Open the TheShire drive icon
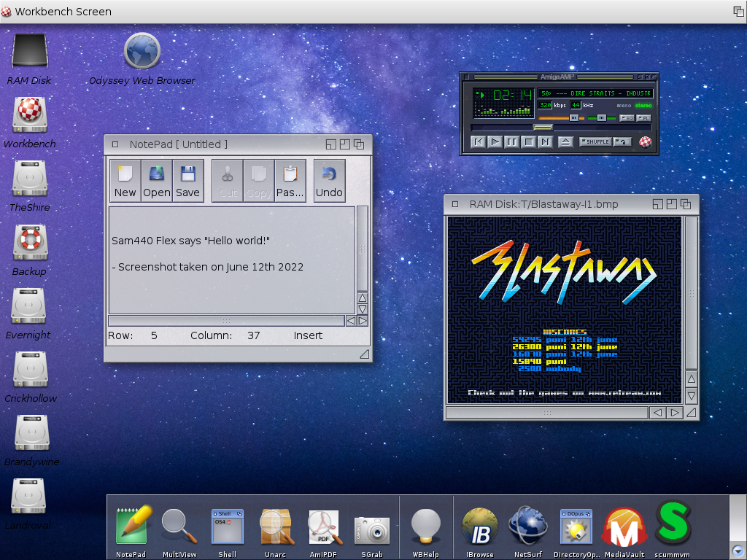This screenshot has width=747, height=560. click(x=30, y=178)
